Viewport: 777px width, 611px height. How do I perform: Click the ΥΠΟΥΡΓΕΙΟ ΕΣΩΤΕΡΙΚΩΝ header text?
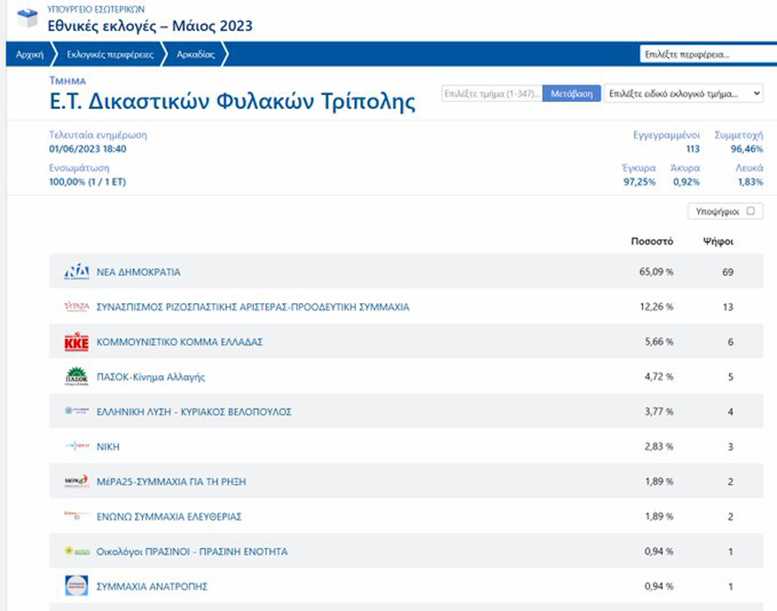pyautogui.click(x=96, y=9)
